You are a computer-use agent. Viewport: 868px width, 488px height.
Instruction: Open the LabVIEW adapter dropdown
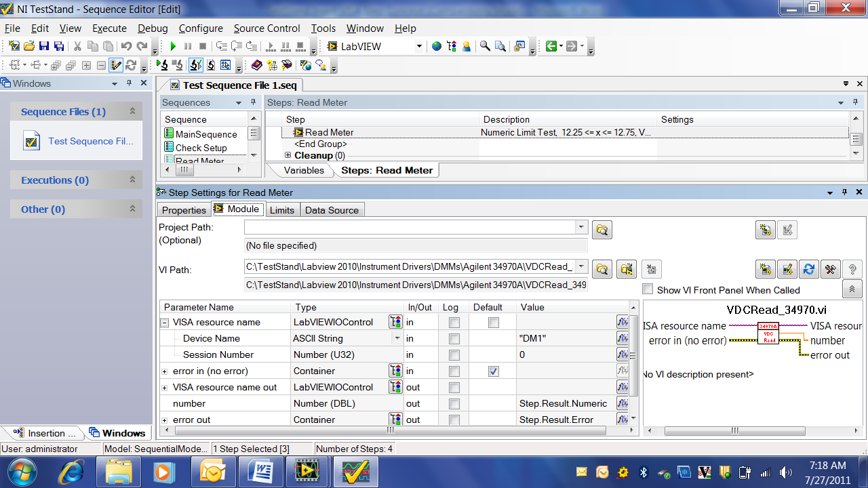click(x=419, y=47)
